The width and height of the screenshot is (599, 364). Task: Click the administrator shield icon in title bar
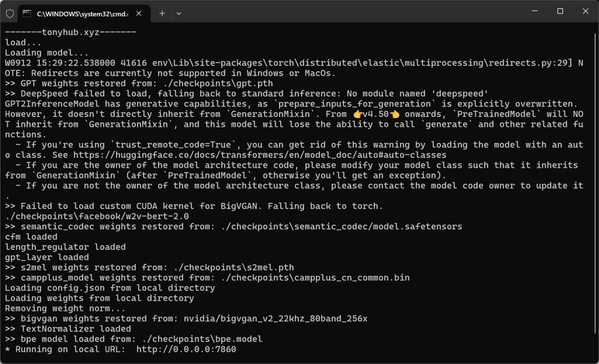[x=9, y=12]
